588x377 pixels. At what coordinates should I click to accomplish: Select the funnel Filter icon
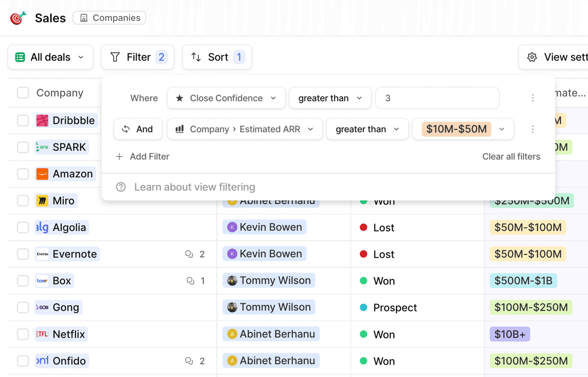coord(115,57)
